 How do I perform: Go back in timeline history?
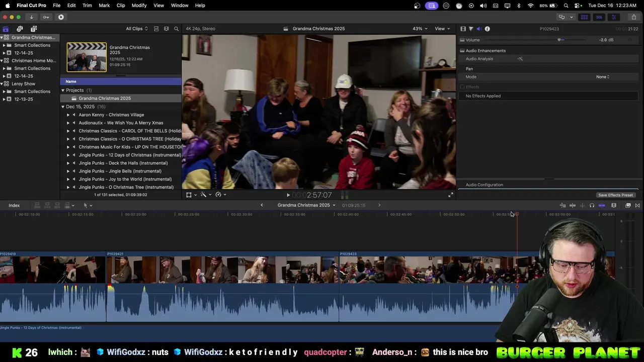(262, 205)
